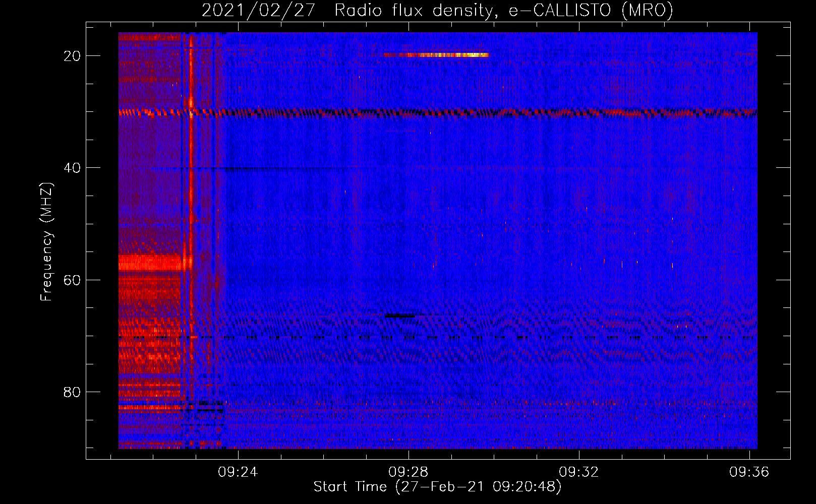
Task: Click the short black dash near 66 MHz
Action: (400, 316)
